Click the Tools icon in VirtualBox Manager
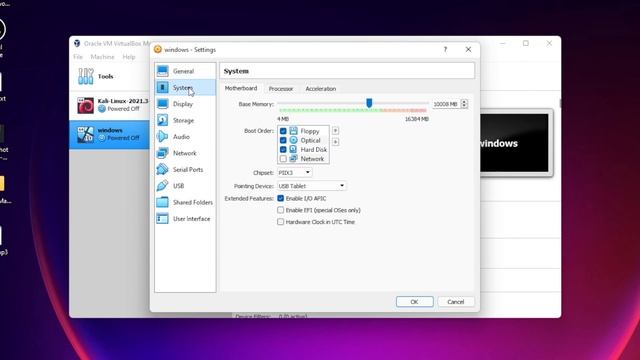The width and height of the screenshot is (640, 360). (x=86, y=76)
